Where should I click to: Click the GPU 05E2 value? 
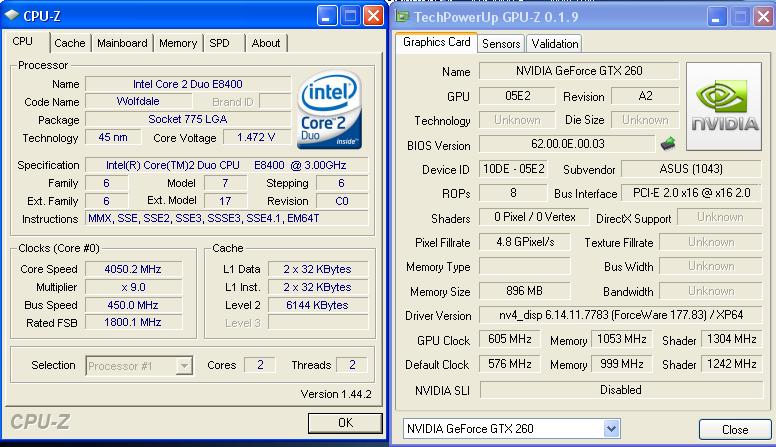[x=517, y=96]
